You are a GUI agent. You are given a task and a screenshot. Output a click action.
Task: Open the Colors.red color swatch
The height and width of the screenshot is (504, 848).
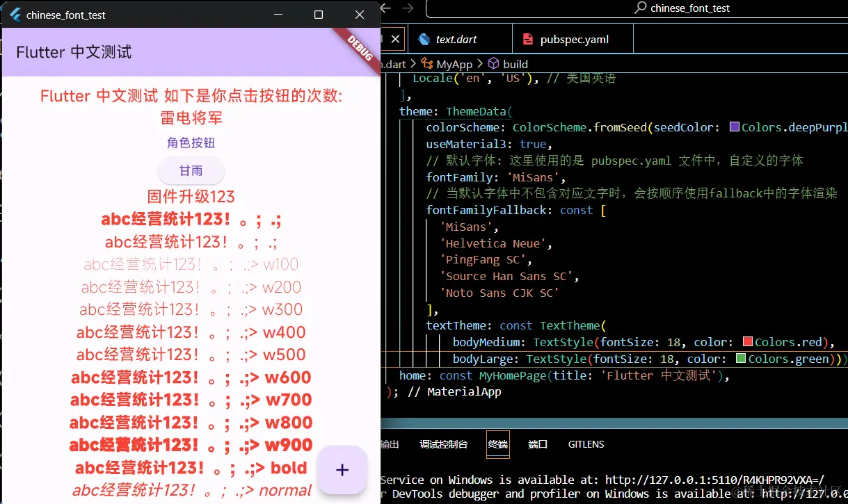[x=748, y=342]
